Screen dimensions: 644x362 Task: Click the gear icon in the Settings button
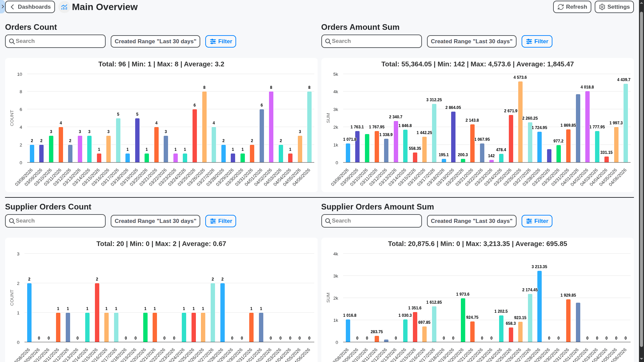coord(602,7)
